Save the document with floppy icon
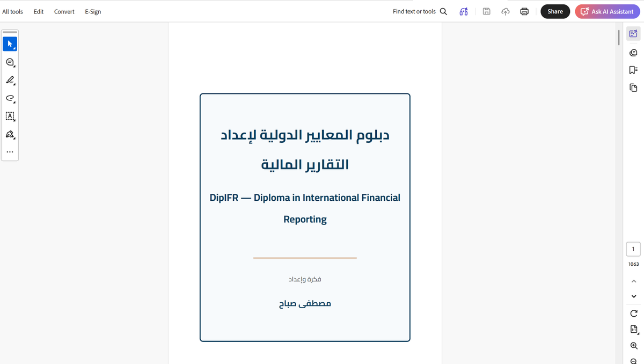This screenshot has height=364, width=644. (487, 11)
